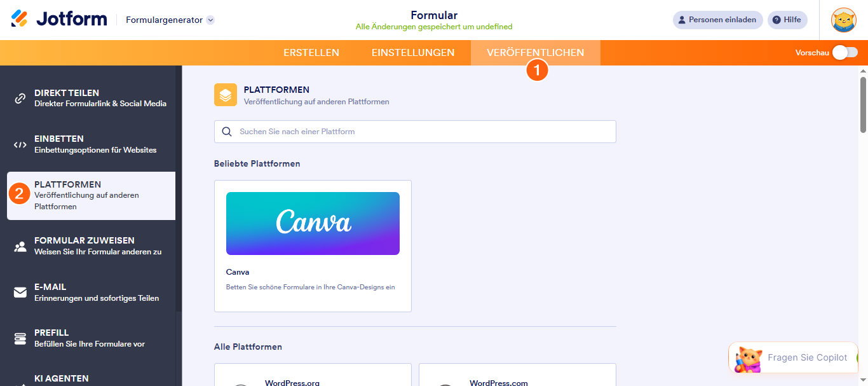The image size is (868, 386).
Task: Open the Hilfe button
Action: pos(787,20)
